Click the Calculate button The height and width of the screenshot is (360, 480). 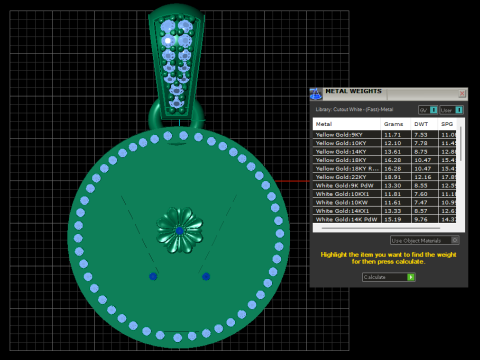click(389, 277)
